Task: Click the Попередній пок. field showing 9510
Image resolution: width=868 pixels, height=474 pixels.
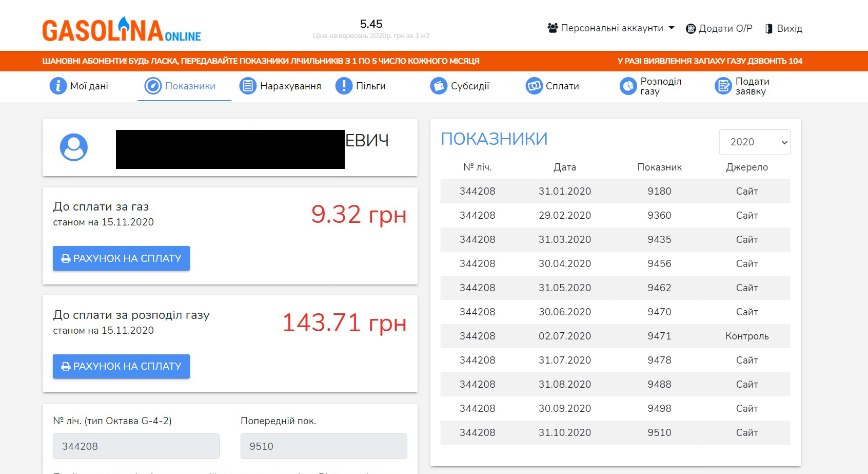Action: (x=324, y=446)
